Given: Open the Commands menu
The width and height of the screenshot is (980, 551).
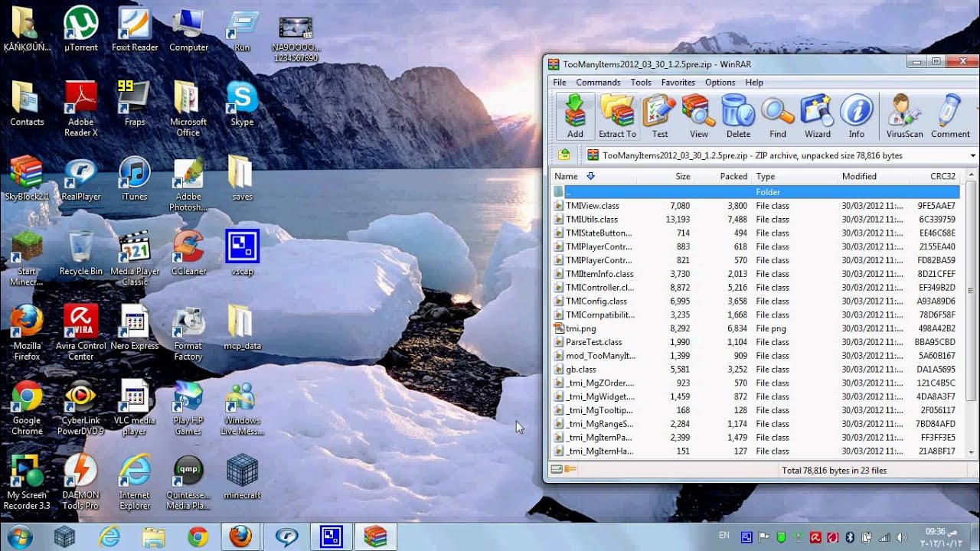Looking at the screenshot, I should [598, 82].
